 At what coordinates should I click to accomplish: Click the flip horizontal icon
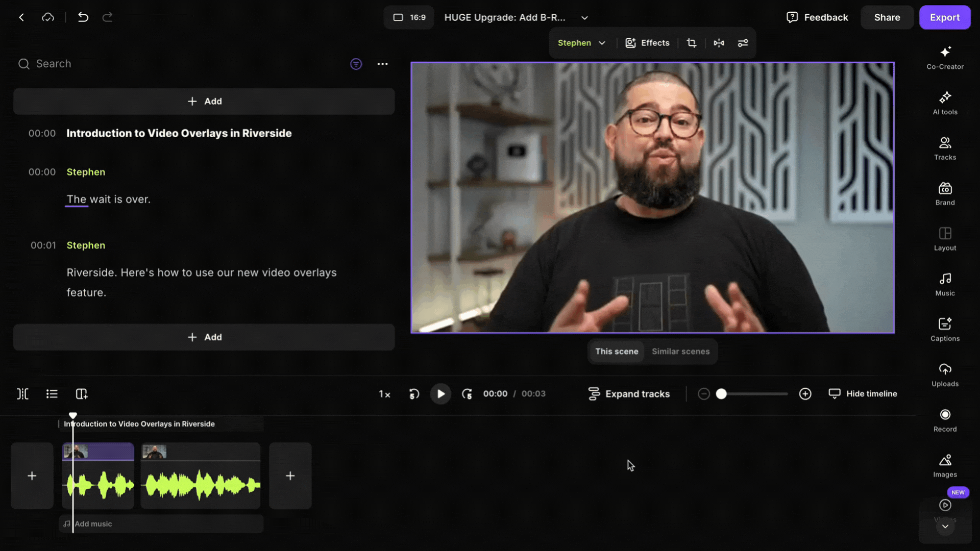tap(719, 43)
